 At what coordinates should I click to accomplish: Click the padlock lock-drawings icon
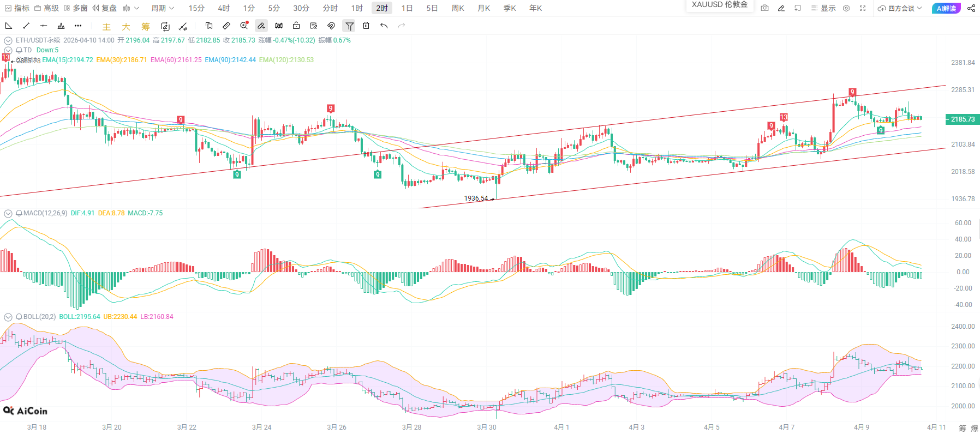296,26
